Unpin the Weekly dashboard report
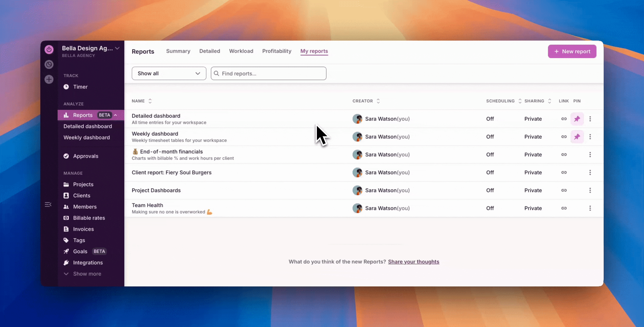644x327 pixels. pos(577,137)
